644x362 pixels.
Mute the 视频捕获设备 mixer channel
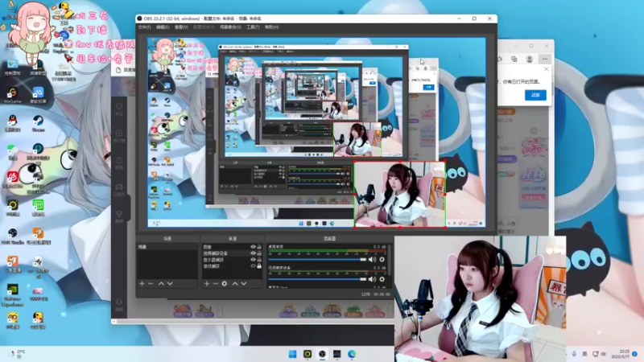(x=372, y=279)
